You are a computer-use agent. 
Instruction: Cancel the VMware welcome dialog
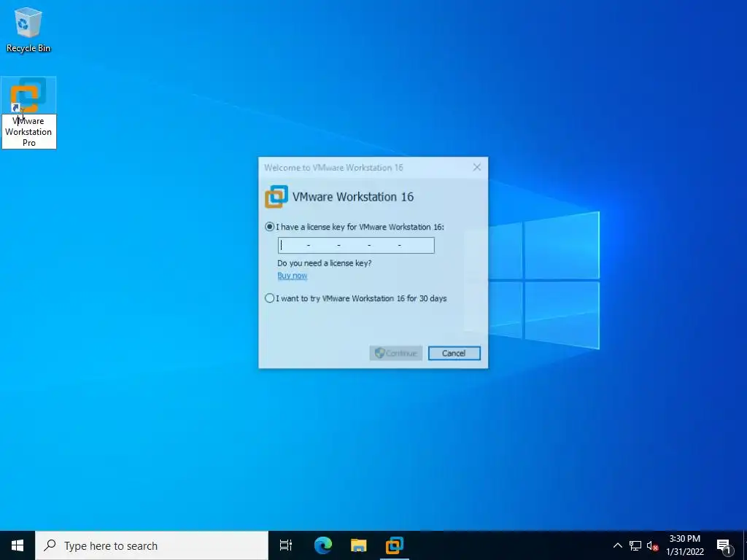click(x=454, y=353)
